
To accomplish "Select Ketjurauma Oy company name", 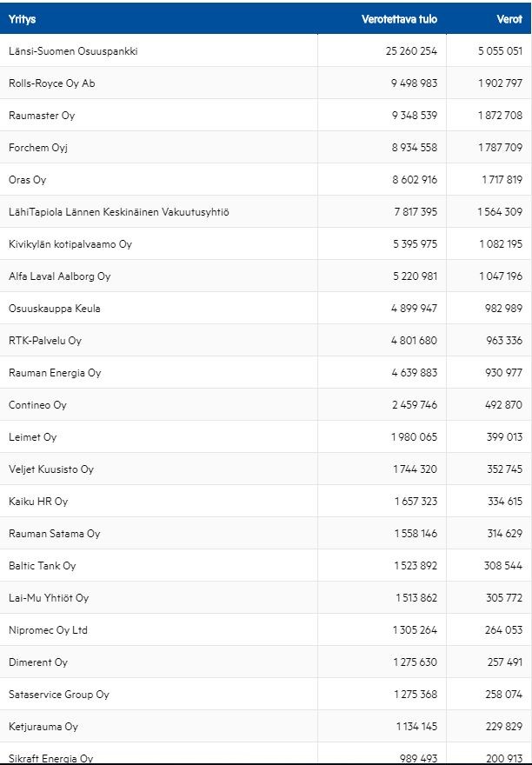I will coord(43,727).
